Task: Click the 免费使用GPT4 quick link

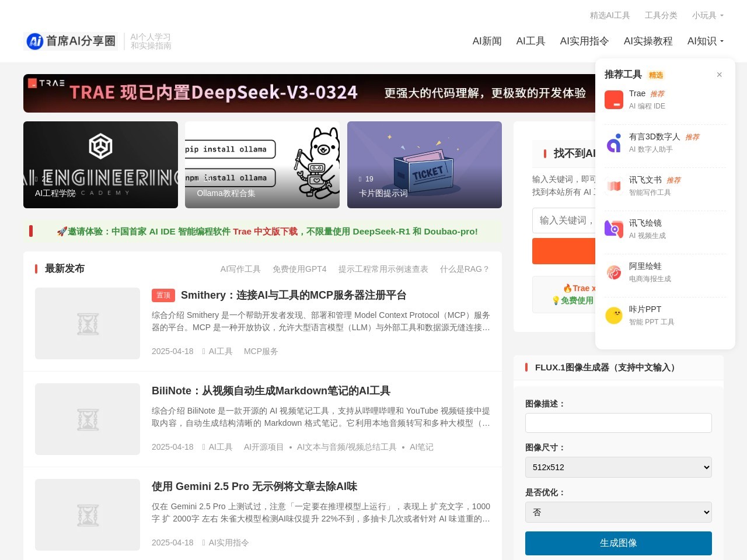Action: [x=299, y=269]
